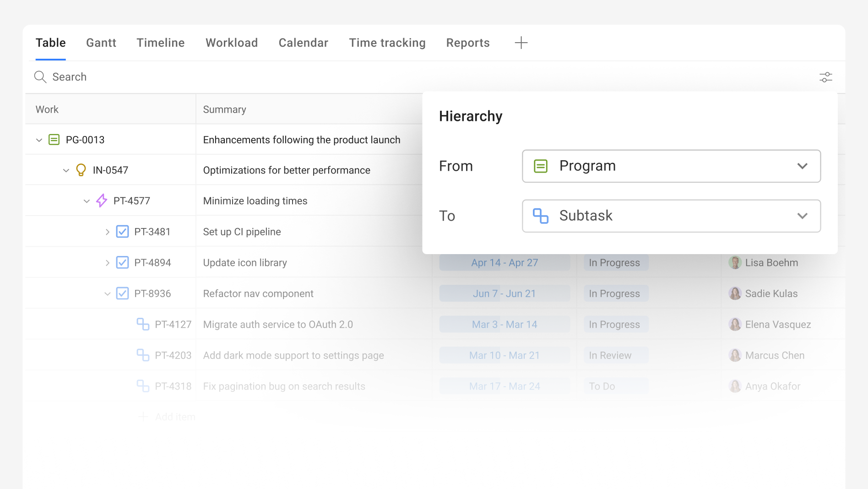
Task: Click the lightbulb icon beside IN-0547
Action: click(x=81, y=170)
